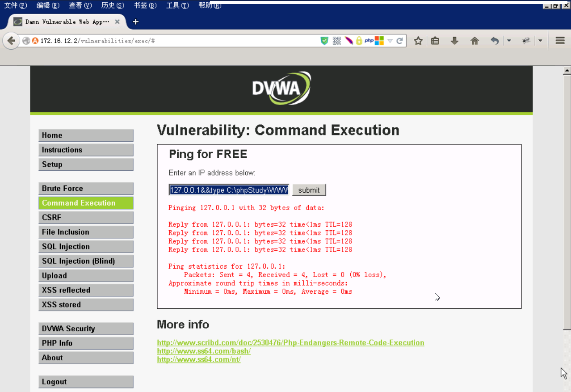
Task: Open the Setup page
Action: coord(86,164)
